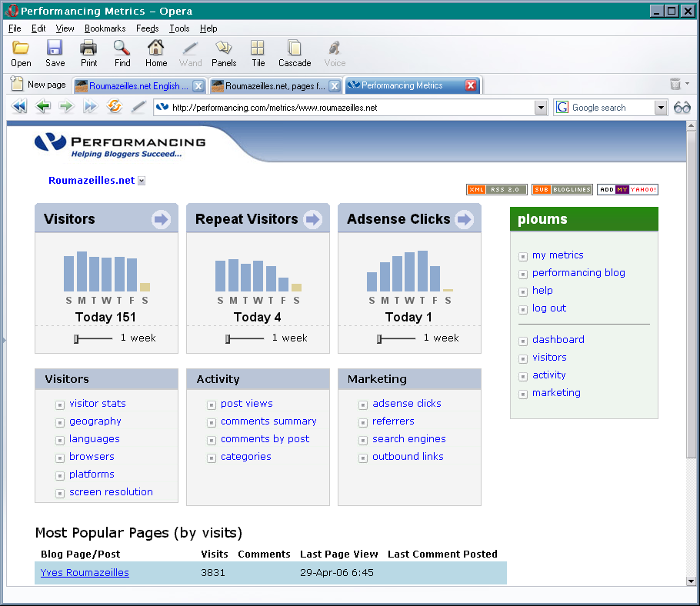Open the Help menu
The image size is (700, 606).
(x=208, y=28)
